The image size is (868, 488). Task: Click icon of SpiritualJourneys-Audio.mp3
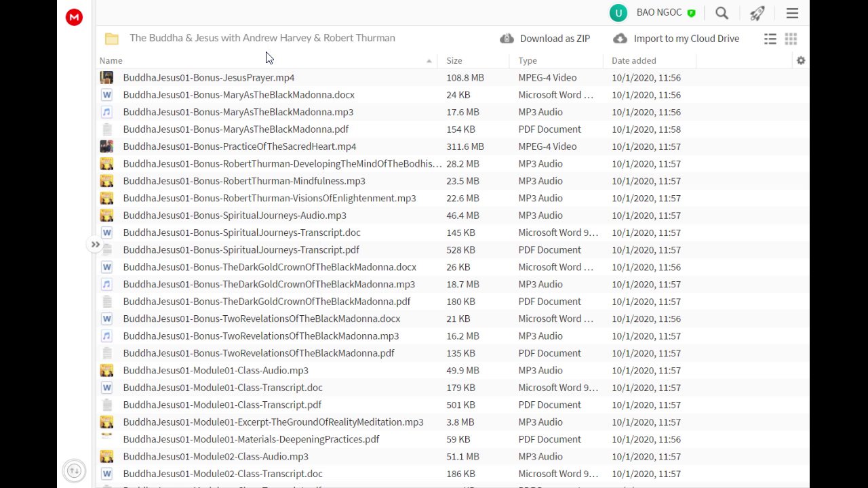[x=106, y=216]
